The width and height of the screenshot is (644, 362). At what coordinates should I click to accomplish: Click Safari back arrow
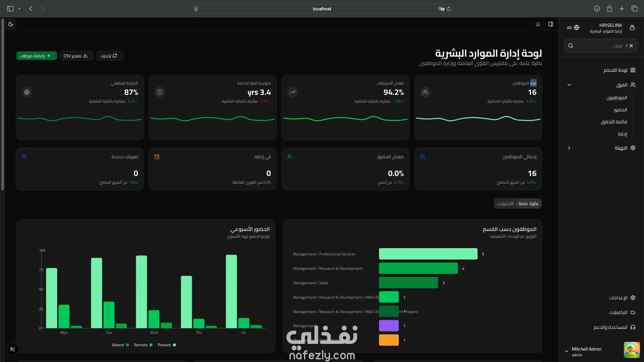(x=31, y=9)
